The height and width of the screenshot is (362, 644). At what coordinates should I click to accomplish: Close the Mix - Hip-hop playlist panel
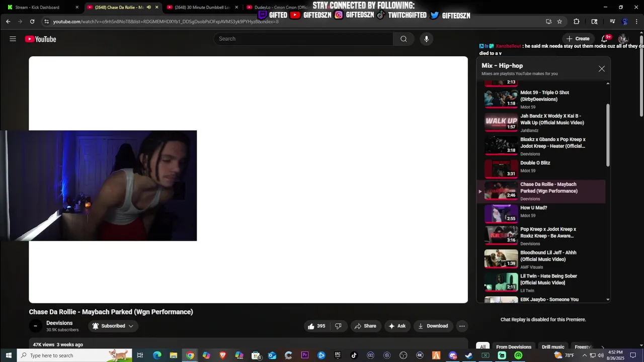pyautogui.click(x=602, y=69)
